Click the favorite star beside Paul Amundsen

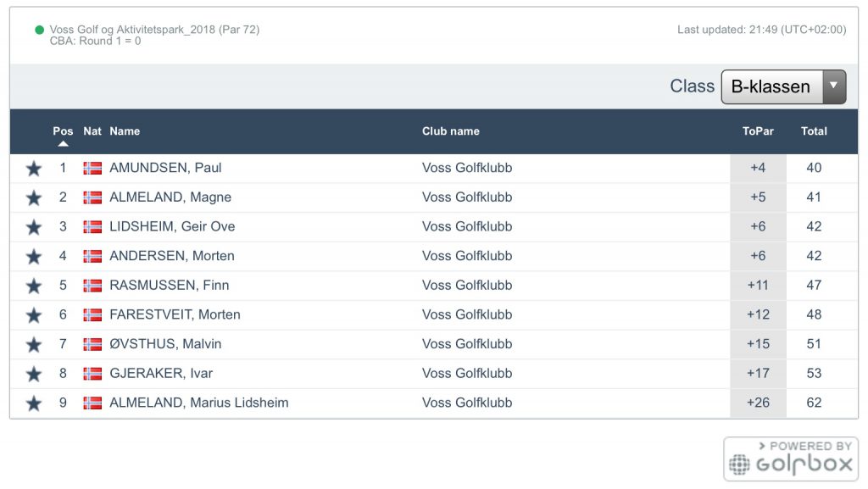point(34,169)
